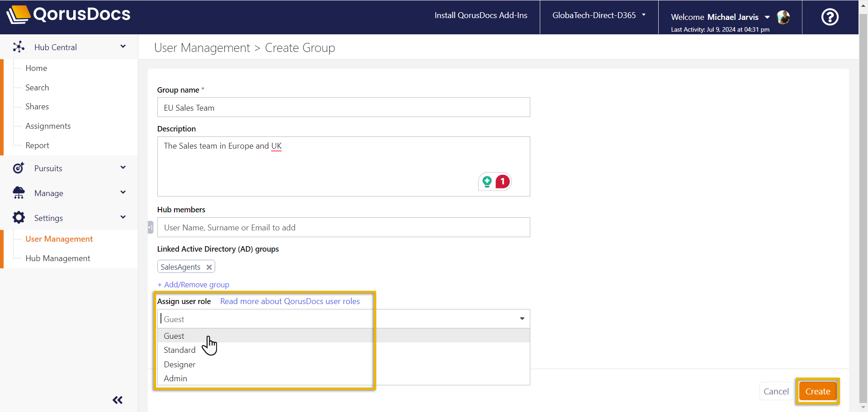Click the Cancel button
The height and width of the screenshot is (412, 868).
click(x=776, y=391)
